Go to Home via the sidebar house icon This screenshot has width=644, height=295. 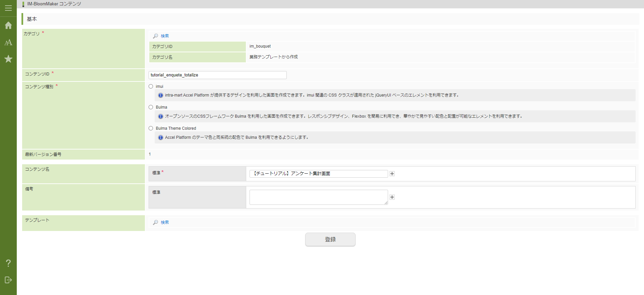coord(8,25)
